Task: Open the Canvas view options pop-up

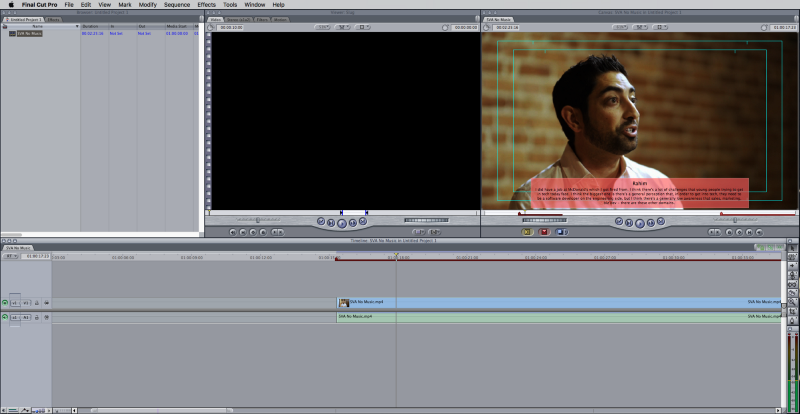Action: pyautogui.click(x=660, y=27)
